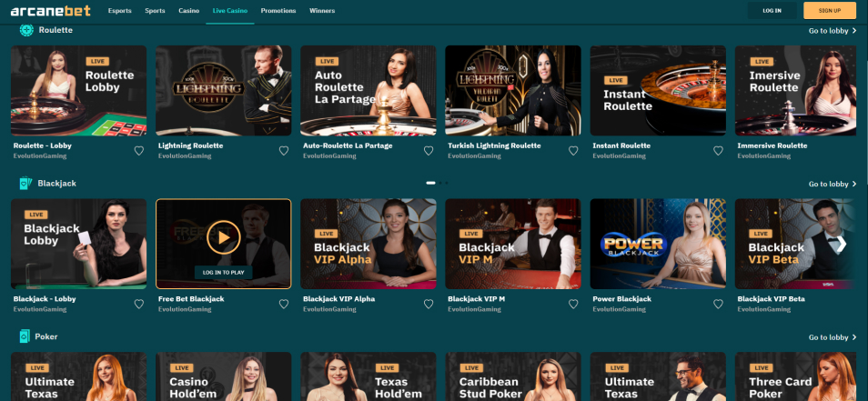Viewport: 868px width, 401px height.
Task: Open the Esports menu item
Action: (x=119, y=11)
